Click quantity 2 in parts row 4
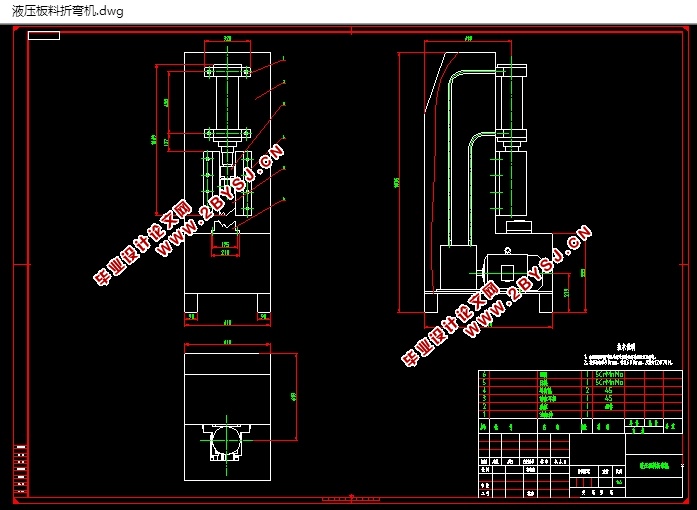The height and width of the screenshot is (510, 697). 587,390
